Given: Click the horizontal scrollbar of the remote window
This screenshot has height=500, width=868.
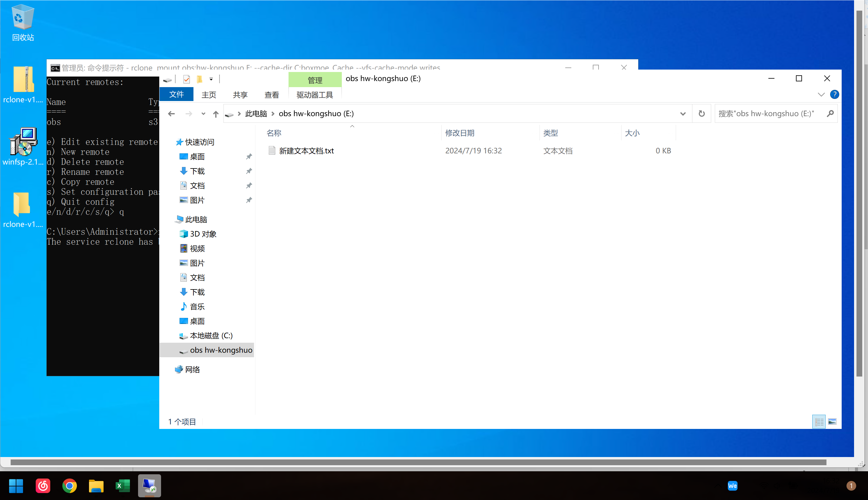Looking at the screenshot, I should (x=418, y=462).
